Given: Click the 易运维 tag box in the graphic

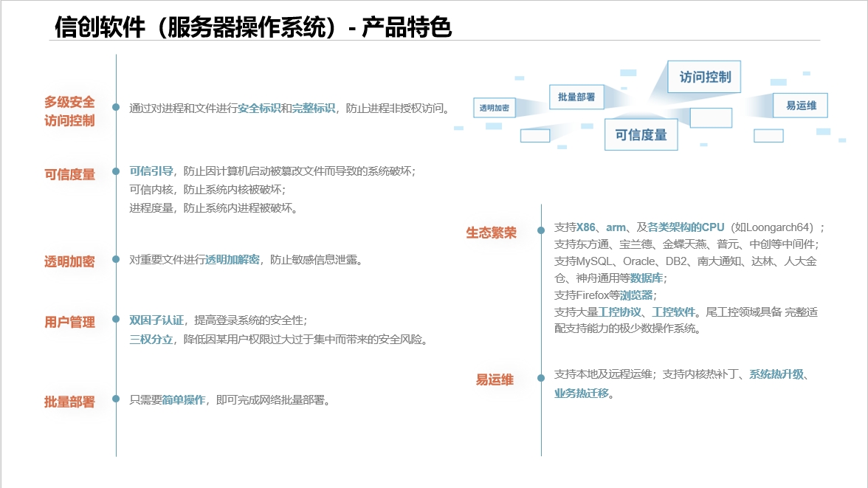Looking at the screenshot, I should click(801, 106).
